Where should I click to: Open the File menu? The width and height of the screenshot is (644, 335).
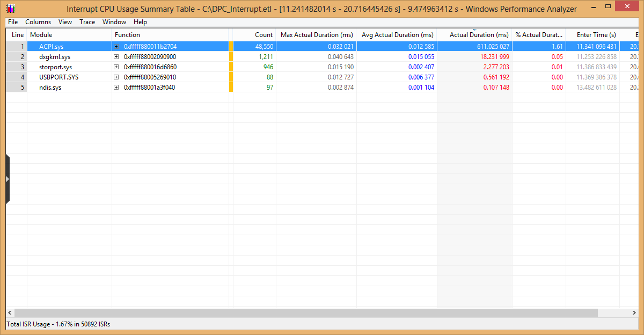click(x=13, y=22)
